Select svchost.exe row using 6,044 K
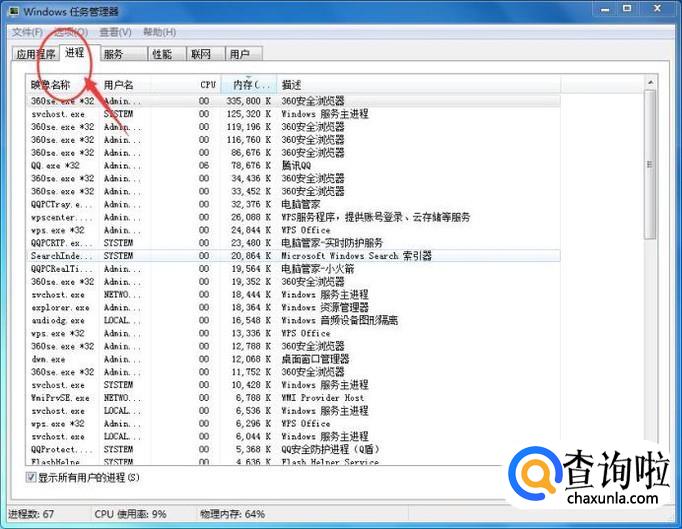Screen dimensions: 682x529 [x=293, y=436]
